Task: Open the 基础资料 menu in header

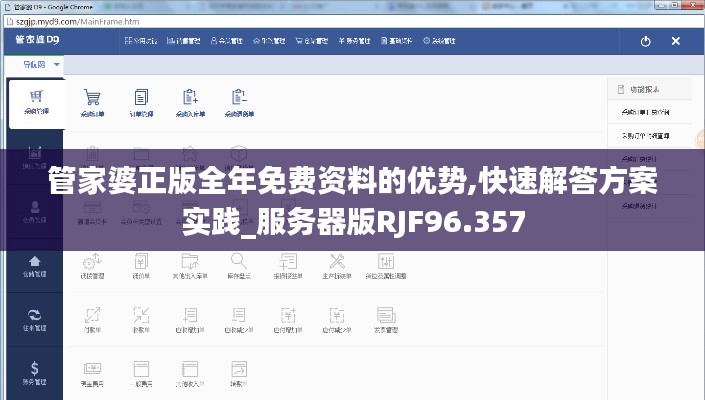Action: click(397, 41)
